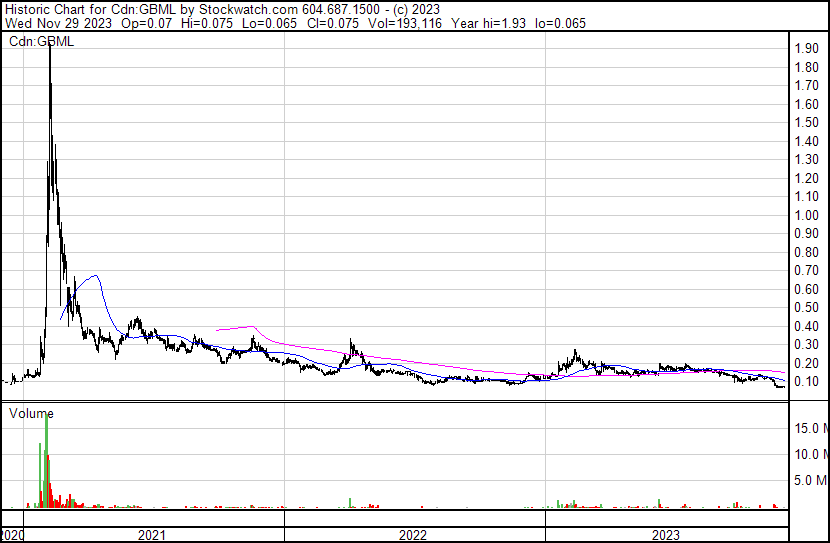Image resolution: width=830 pixels, height=543 pixels.
Task: Click the 0.30 price axis label
Action: [x=807, y=345]
